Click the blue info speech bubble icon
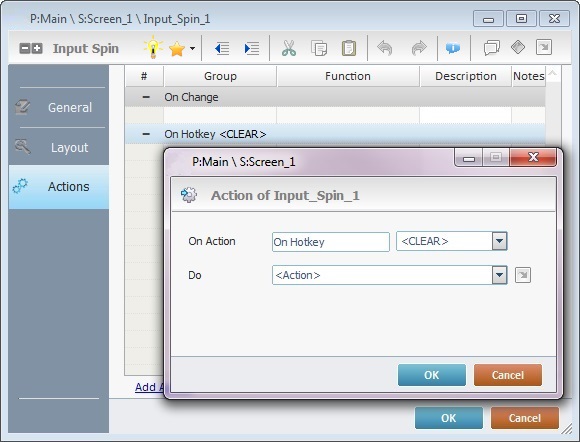The width and height of the screenshot is (580, 442). (453, 48)
